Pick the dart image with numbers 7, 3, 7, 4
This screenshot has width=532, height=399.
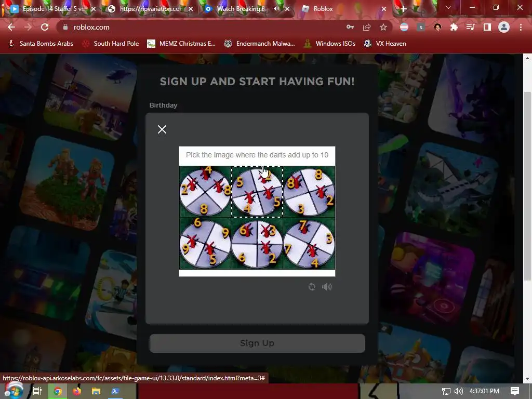[x=309, y=243]
